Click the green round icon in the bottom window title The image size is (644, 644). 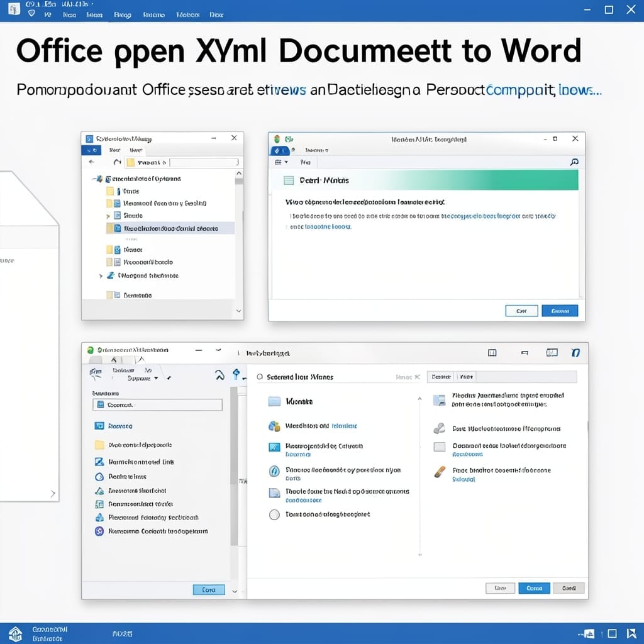point(91,350)
